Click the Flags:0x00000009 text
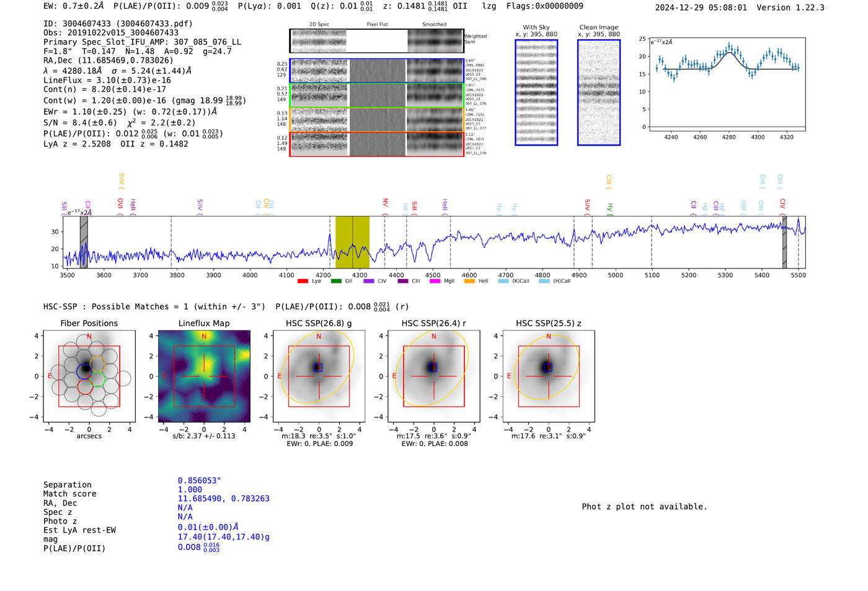This screenshot has height=591, width=868. coord(545,6)
